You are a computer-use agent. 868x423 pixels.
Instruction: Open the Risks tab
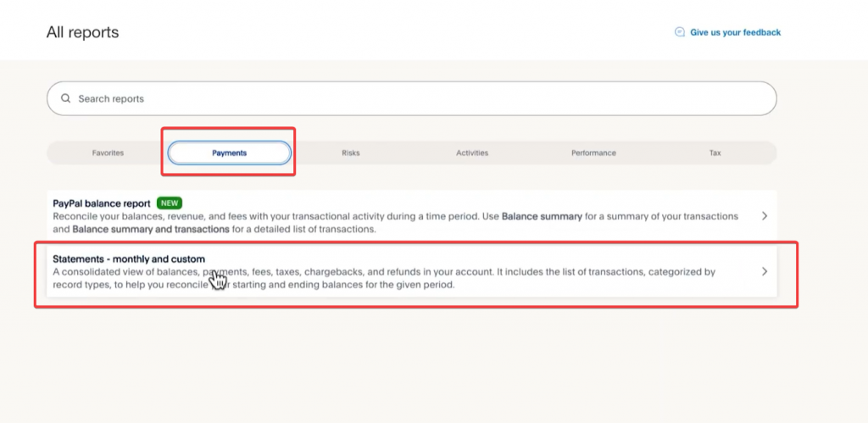pos(350,153)
